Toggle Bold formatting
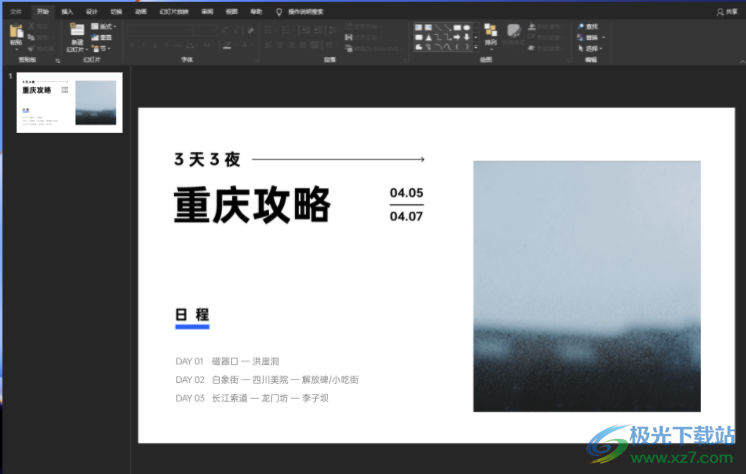The width and height of the screenshot is (746, 474). pyautogui.click(x=132, y=45)
